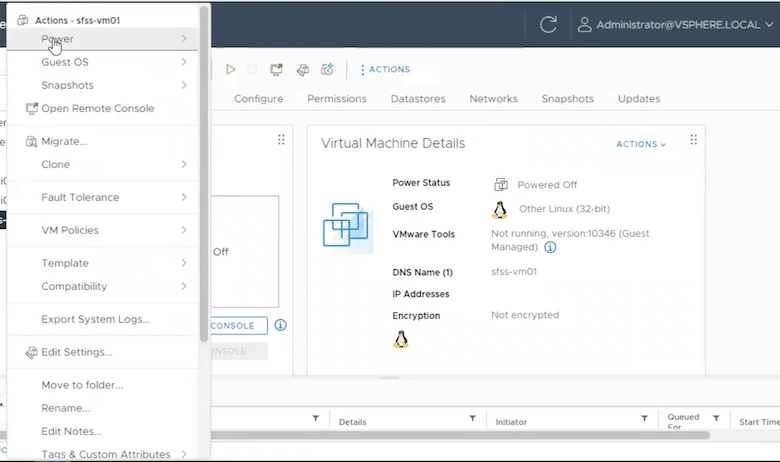
Task: Click the Details column header
Action: point(353,422)
